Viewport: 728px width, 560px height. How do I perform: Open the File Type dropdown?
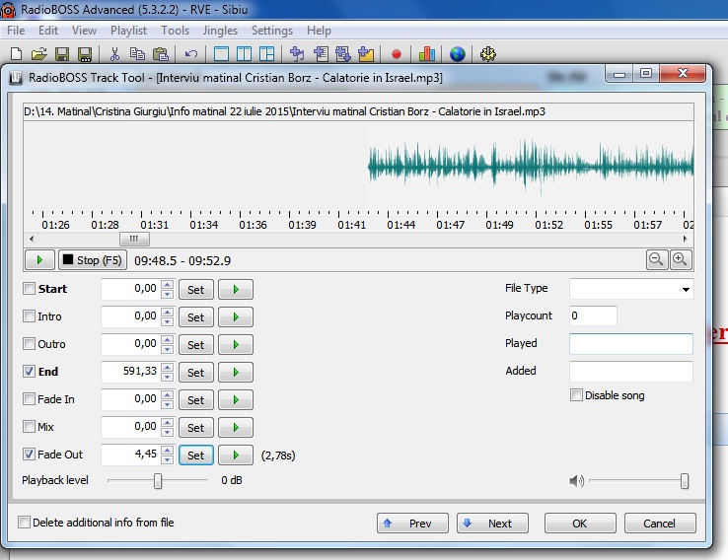686,290
